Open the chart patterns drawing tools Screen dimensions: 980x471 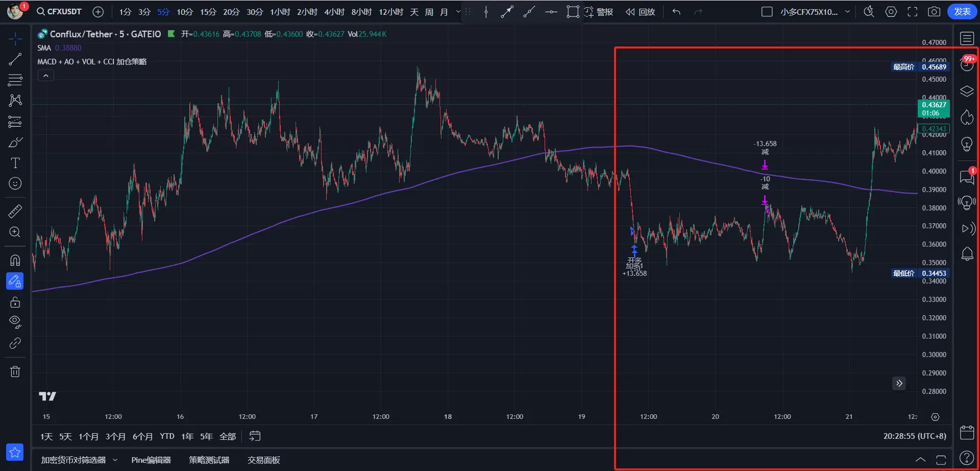15,100
